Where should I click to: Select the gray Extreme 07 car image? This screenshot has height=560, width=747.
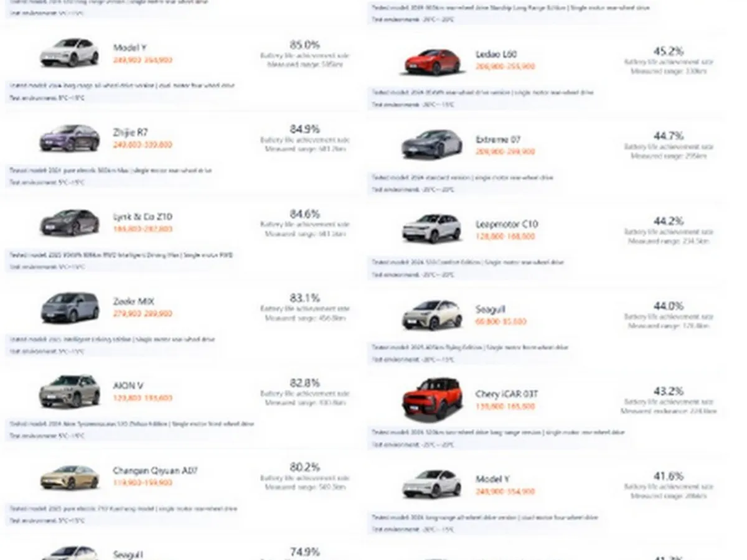(432, 144)
